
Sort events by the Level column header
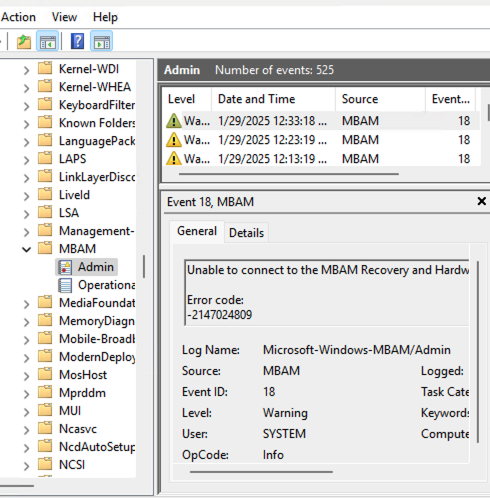click(x=187, y=99)
